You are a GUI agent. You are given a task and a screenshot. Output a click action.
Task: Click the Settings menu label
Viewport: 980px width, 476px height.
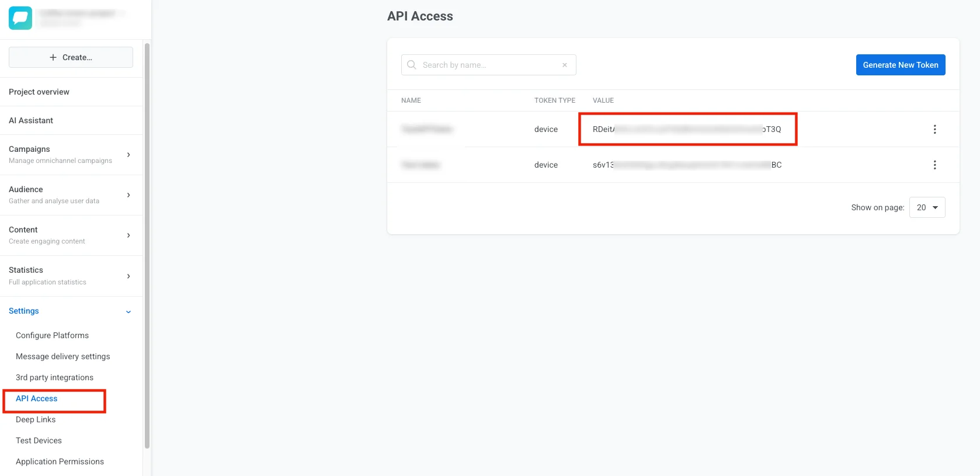point(24,311)
